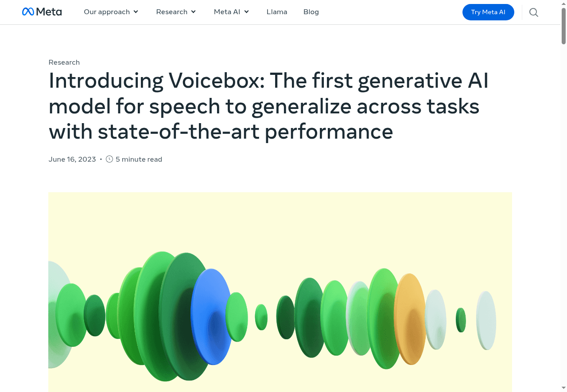Click the June 16, 2023 date text
This screenshot has height=392, width=567.
[x=72, y=159]
